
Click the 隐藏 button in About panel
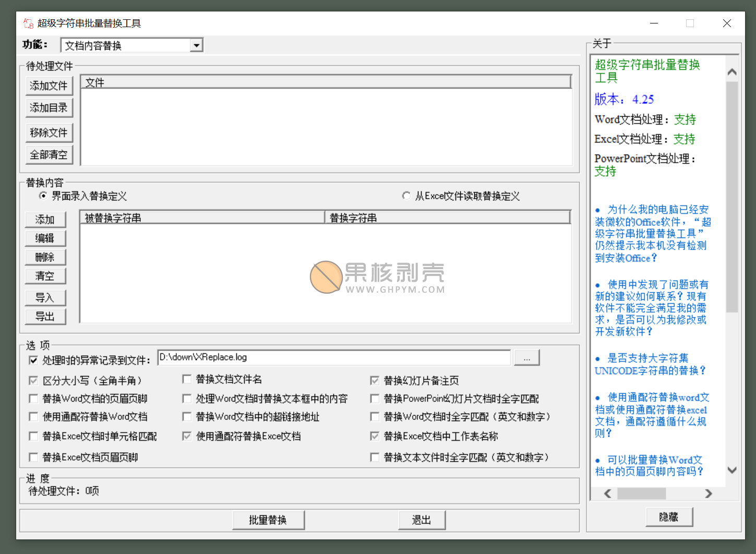669,517
